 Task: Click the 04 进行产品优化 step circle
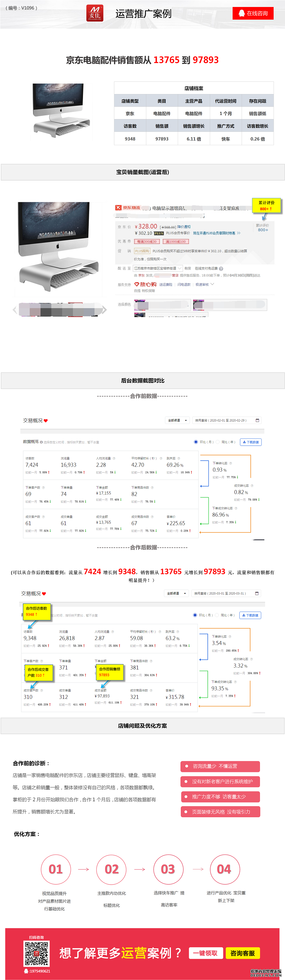pos(224,869)
